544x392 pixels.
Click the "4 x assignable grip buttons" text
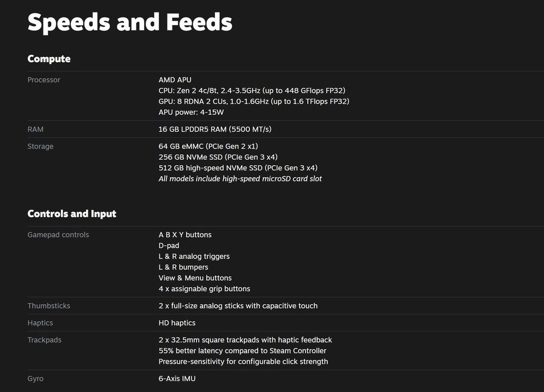tap(204, 289)
